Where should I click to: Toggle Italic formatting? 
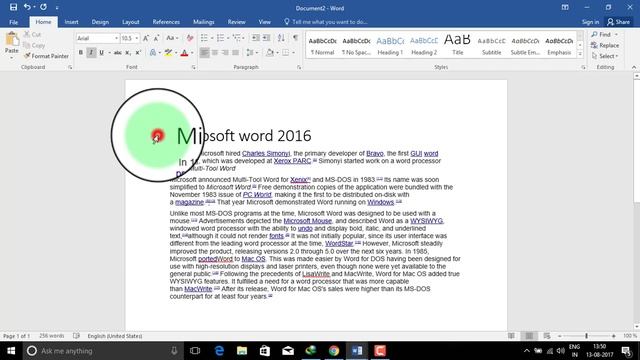(x=91, y=53)
